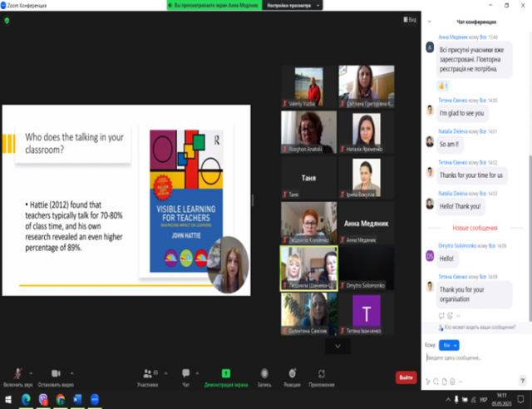Open emoji picker in chat toolbar
Image resolution: width=532 pixels, height=409 pixels.
[x=452, y=382]
